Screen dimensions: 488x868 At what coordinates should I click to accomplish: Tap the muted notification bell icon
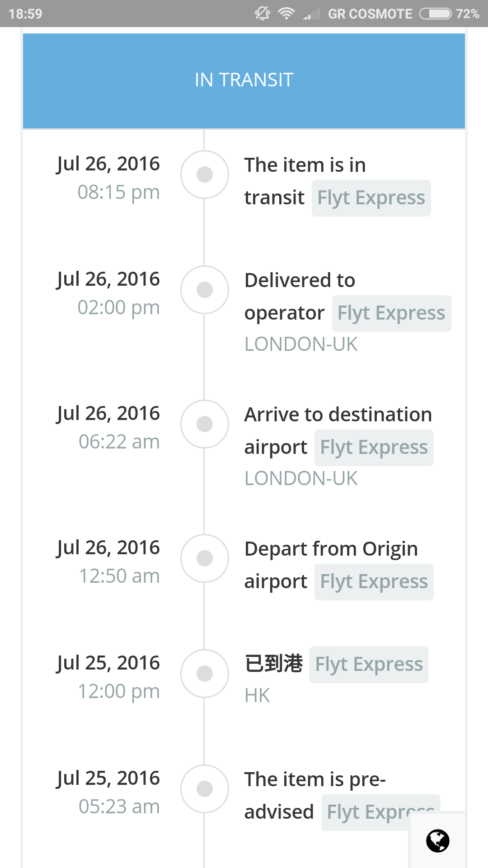(x=262, y=14)
